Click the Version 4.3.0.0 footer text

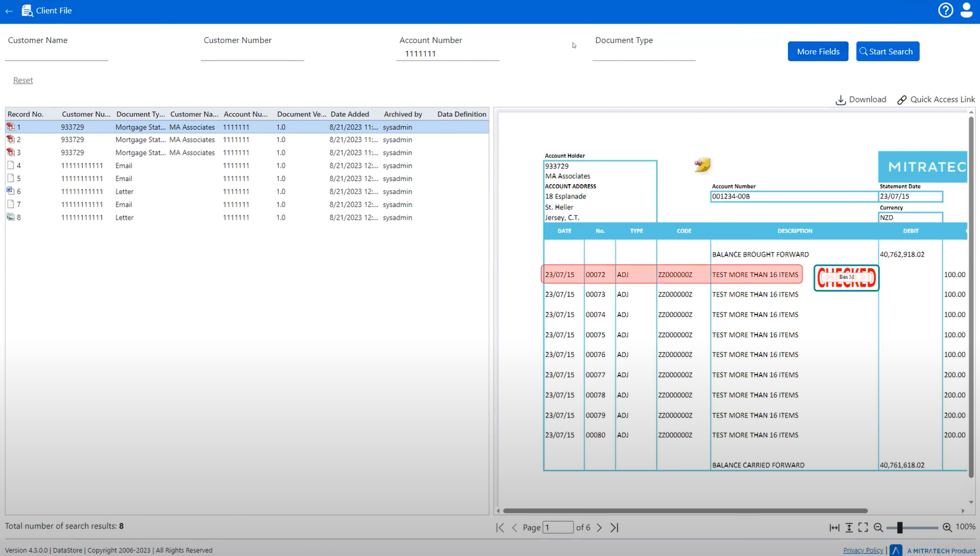[27, 550]
